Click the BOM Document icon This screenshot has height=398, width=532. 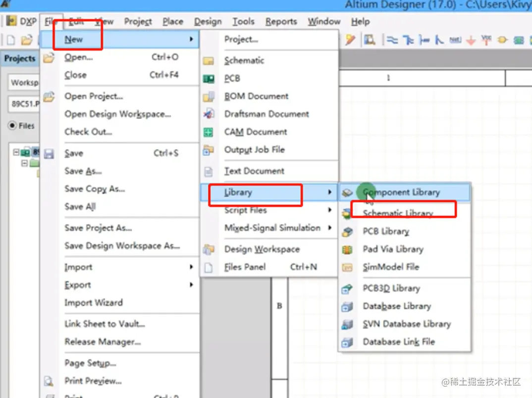click(x=209, y=97)
